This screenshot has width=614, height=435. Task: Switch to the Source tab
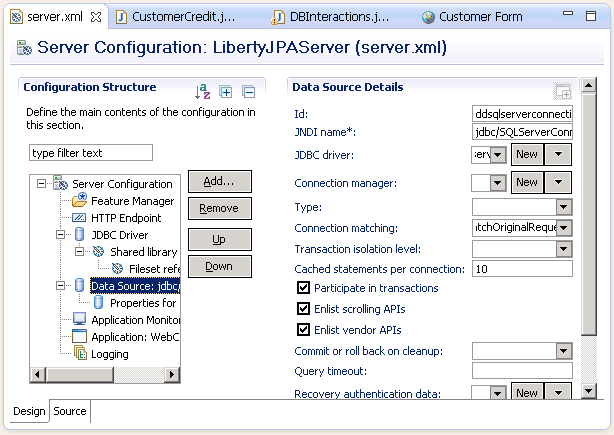click(70, 411)
